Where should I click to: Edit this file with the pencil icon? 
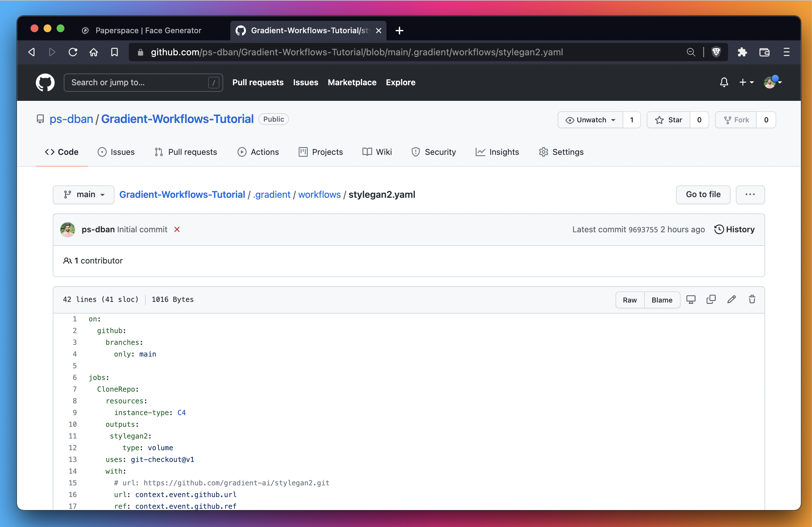coord(731,300)
